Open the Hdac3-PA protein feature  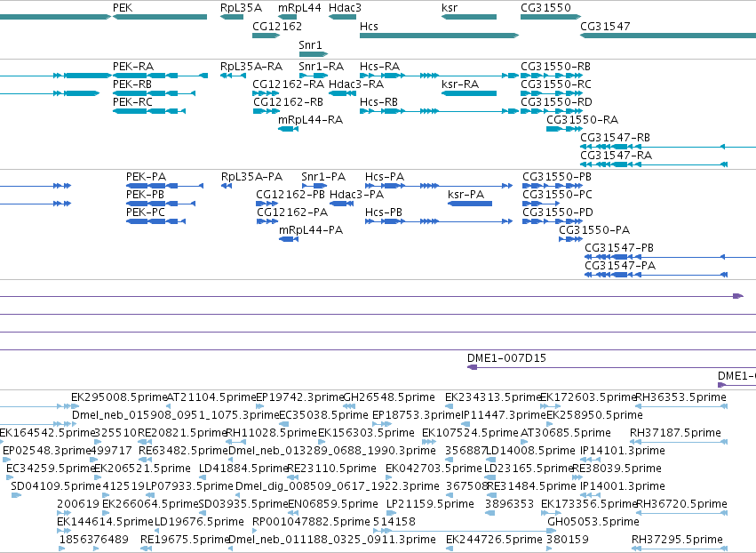[x=342, y=204]
